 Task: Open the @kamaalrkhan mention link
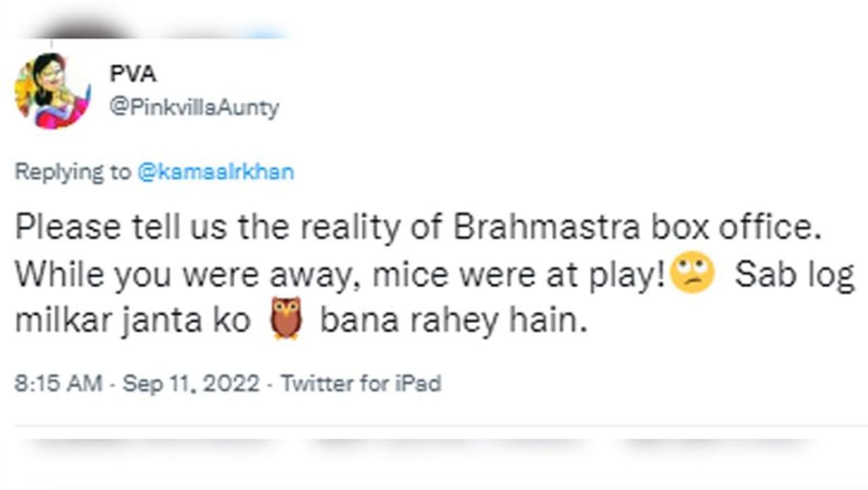click(x=216, y=172)
